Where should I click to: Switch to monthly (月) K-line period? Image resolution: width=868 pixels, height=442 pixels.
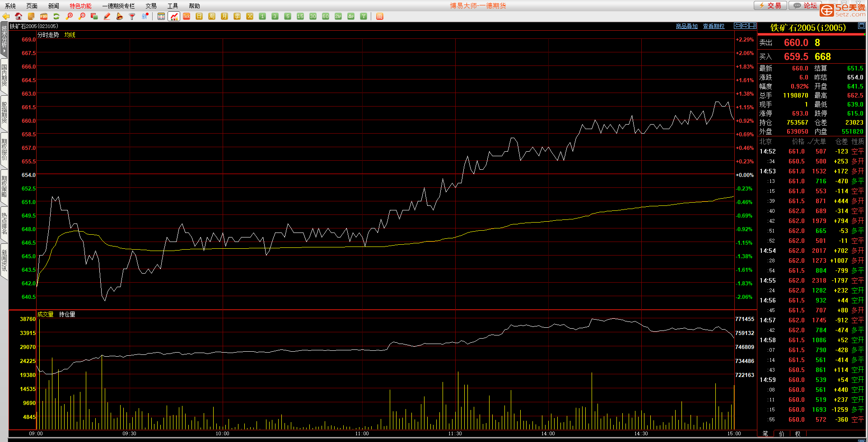point(224,16)
